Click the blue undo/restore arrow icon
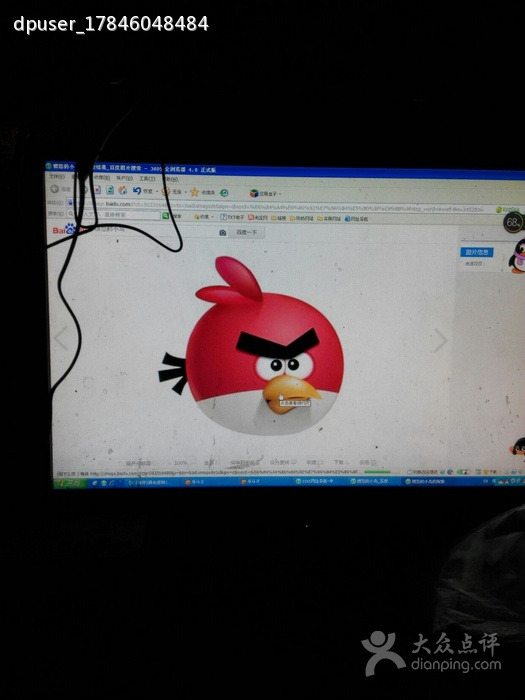Viewport: 525px width, 700px height. point(137,191)
